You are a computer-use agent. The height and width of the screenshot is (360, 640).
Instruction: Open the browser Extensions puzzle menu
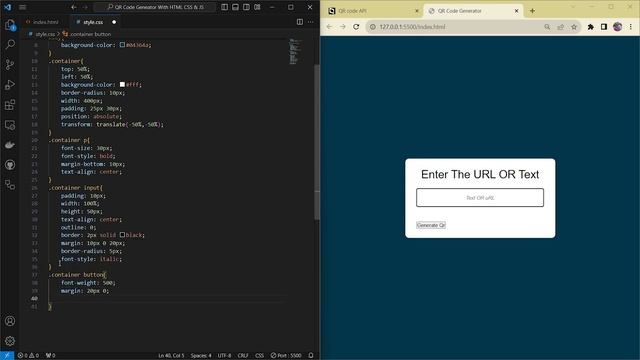[x=591, y=27]
